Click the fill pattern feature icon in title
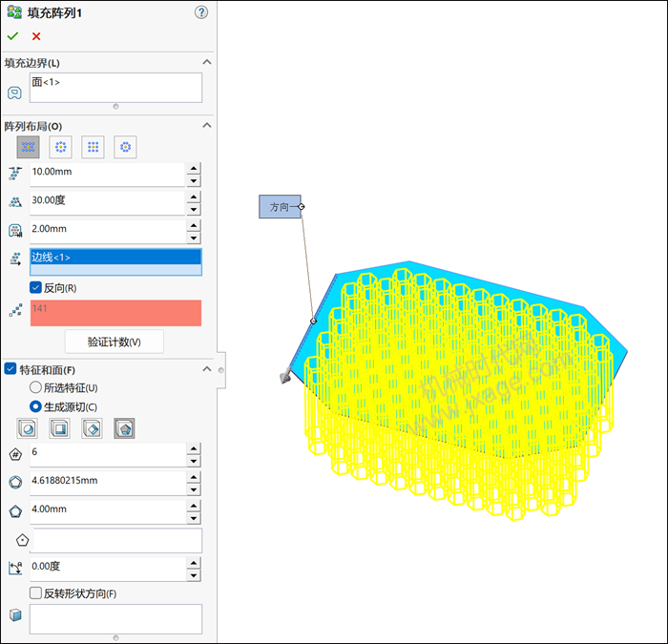The image size is (668, 644). coord(14,12)
